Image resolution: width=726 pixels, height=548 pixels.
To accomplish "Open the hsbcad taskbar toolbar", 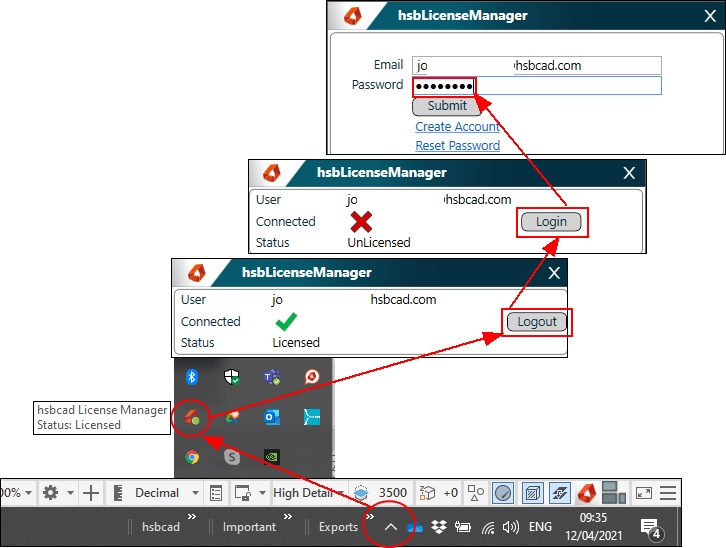I will tap(161, 527).
